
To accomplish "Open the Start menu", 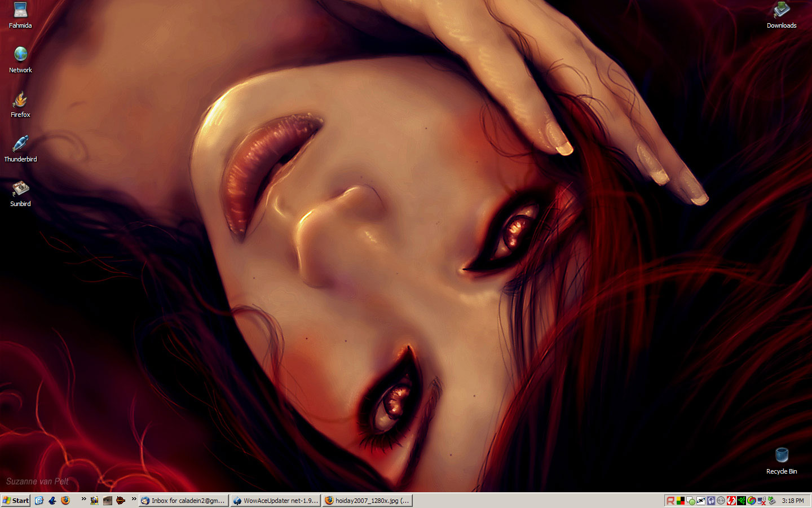I will click(x=16, y=501).
